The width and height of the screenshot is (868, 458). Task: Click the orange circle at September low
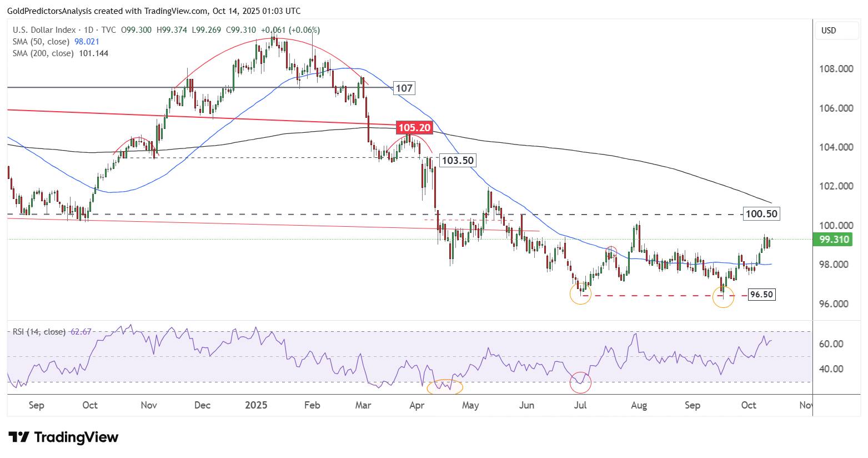723,297
